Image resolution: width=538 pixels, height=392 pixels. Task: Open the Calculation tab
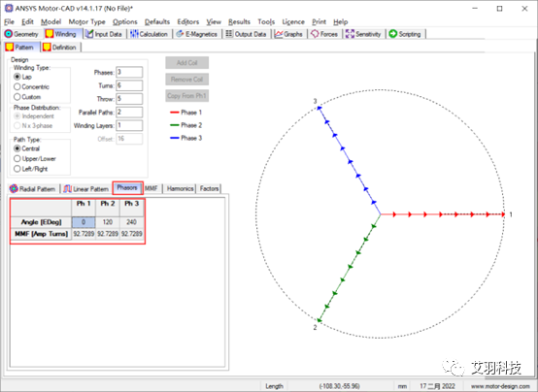[150, 34]
